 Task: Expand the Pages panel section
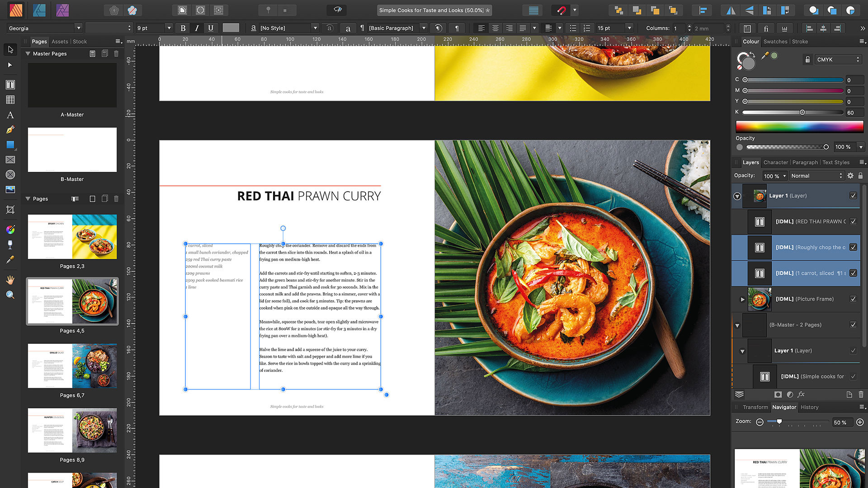28,198
